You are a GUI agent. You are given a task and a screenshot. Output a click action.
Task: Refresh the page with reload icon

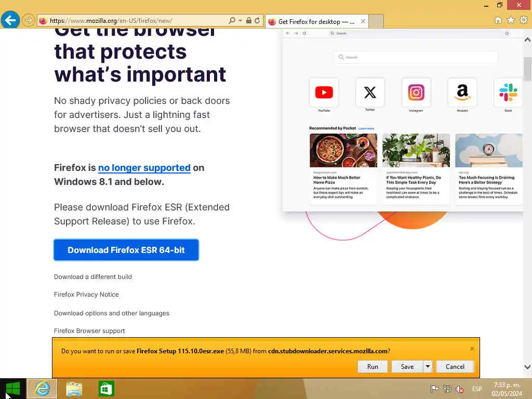257,20
